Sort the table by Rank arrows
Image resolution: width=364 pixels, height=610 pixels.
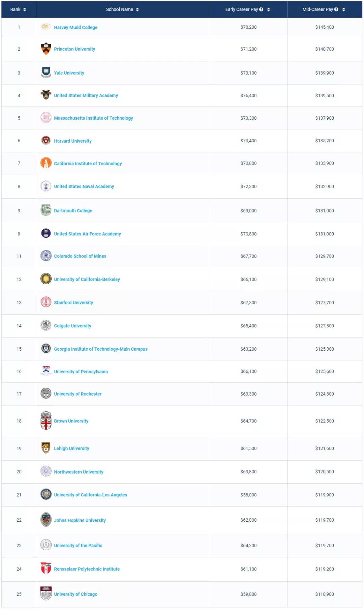(x=25, y=9)
